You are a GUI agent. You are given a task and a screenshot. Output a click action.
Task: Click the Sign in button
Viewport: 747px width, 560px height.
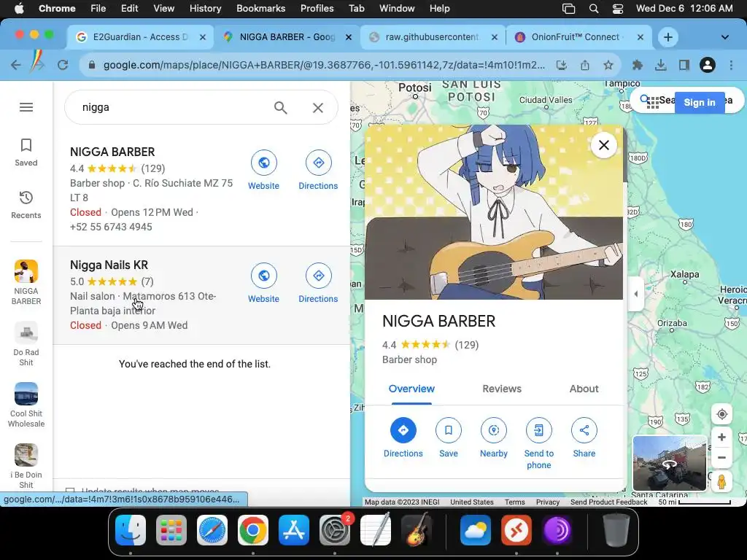700,102
